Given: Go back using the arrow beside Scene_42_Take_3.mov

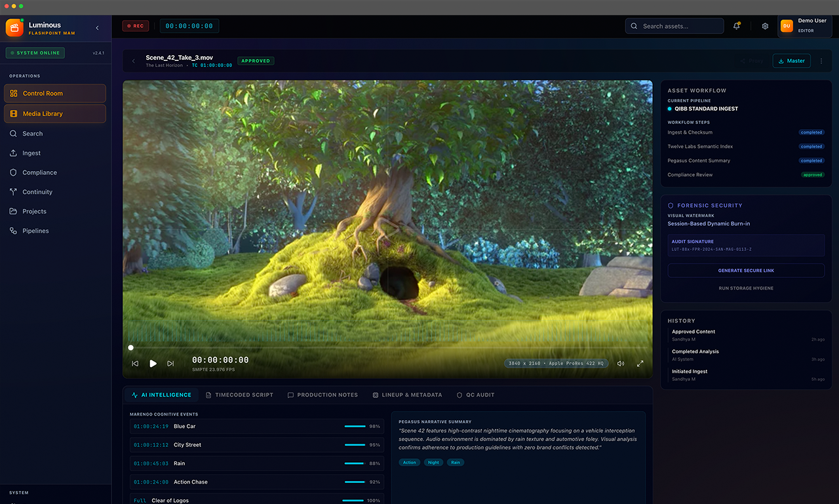Looking at the screenshot, I should coord(134,61).
